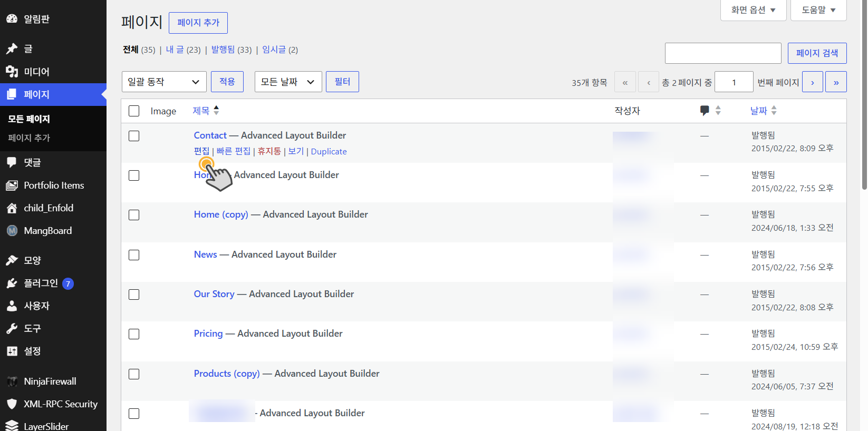Image resolution: width=868 pixels, height=431 pixels.
Task: Click 빠른 편집 quick edit under Contact
Action: (234, 151)
